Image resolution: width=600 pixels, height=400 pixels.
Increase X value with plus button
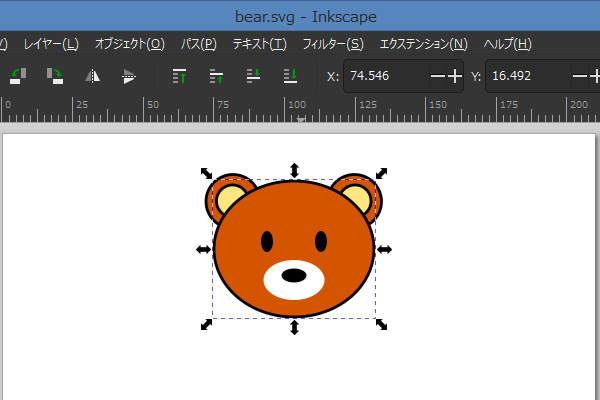coord(455,76)
